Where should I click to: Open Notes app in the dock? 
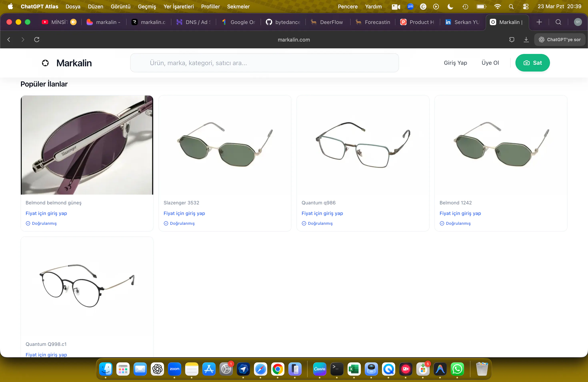coord(192,369)
